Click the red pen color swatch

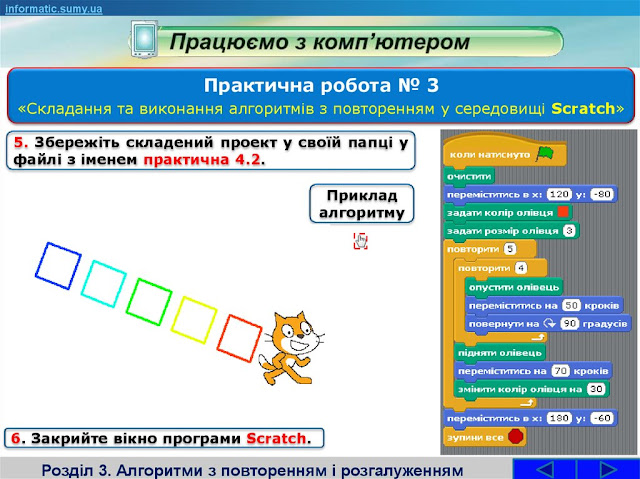(563, 212)
